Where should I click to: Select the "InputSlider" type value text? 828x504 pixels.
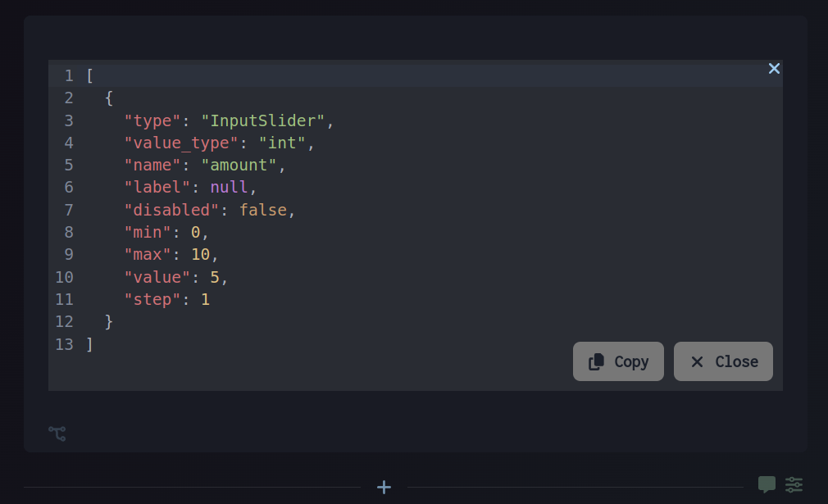point(262,120)
